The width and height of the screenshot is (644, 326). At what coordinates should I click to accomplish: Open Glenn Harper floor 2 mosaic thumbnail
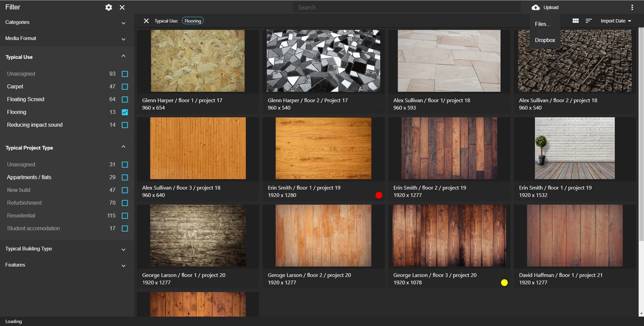323,61
